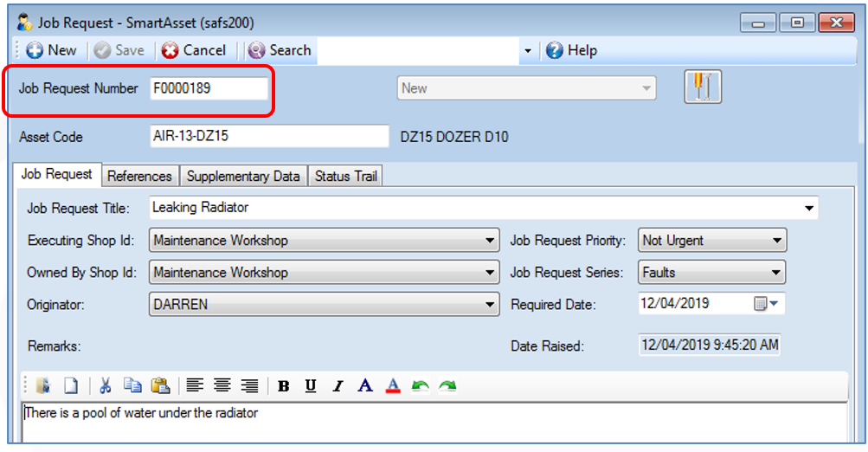
Task: Click the DZ15 DOZER D10 asset description
Action: tap(454, 137)
